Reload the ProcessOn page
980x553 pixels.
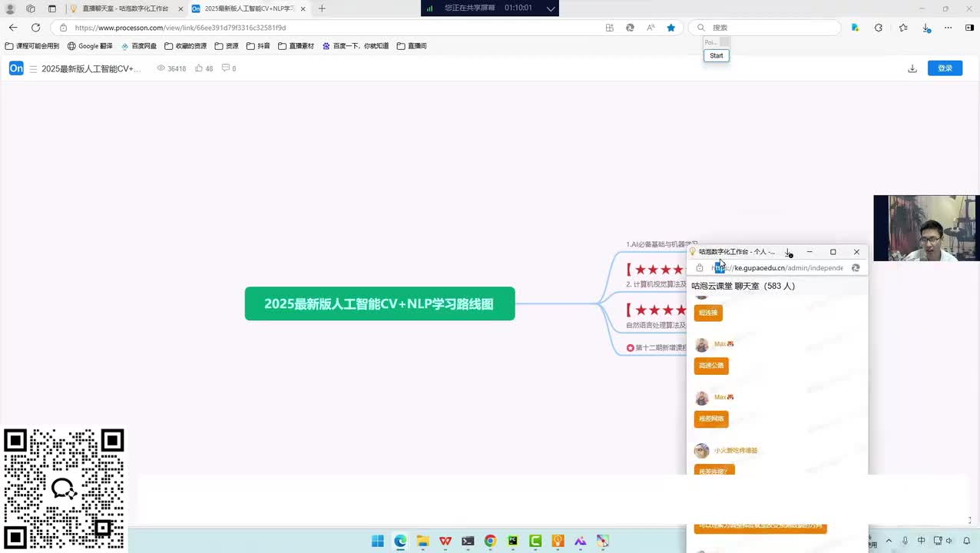pos(35,28)
